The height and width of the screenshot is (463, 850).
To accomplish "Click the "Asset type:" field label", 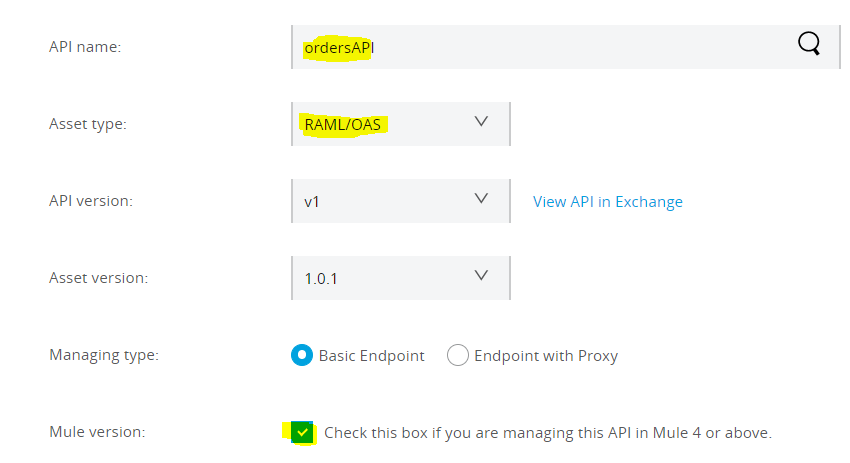I will pyautogui.click(x=88, y=124).
